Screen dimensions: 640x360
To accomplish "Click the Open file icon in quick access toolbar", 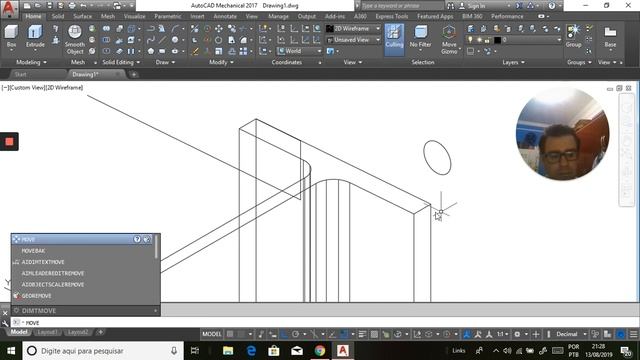I will [x=38, y=6].
